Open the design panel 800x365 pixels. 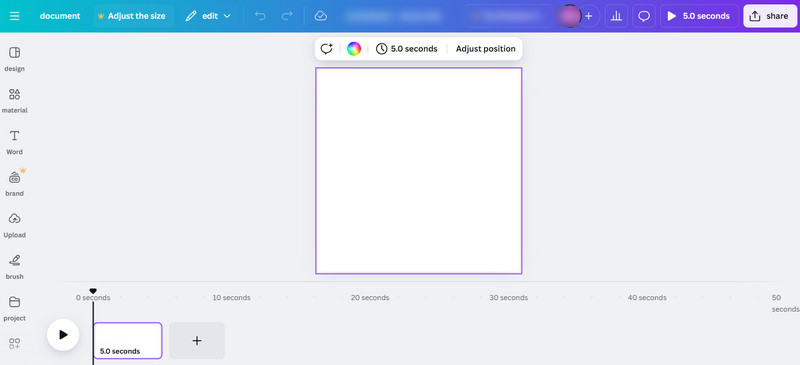coord(14,59)
